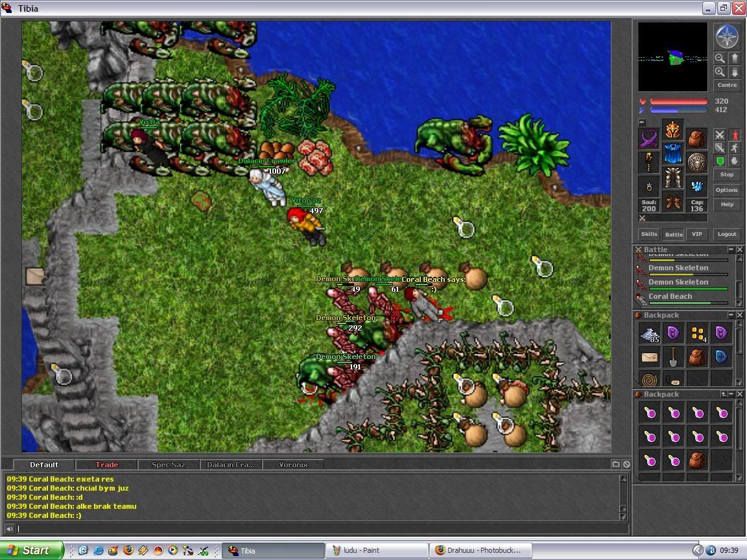Close the Battle panel

pyautogui.click(x=739, y=249)
